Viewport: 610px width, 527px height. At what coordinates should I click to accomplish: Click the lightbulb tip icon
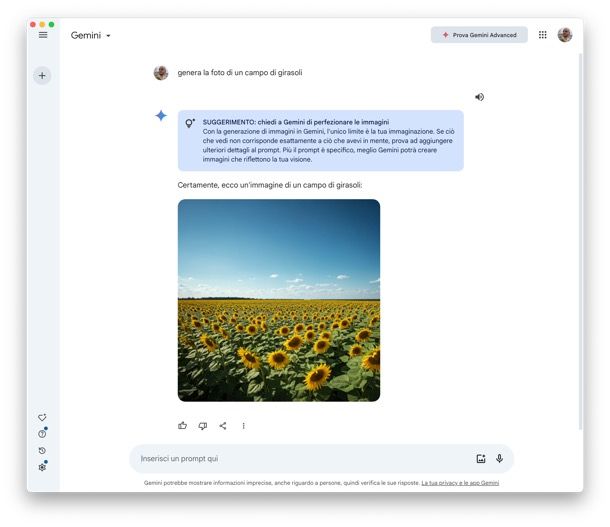[190, 123]
